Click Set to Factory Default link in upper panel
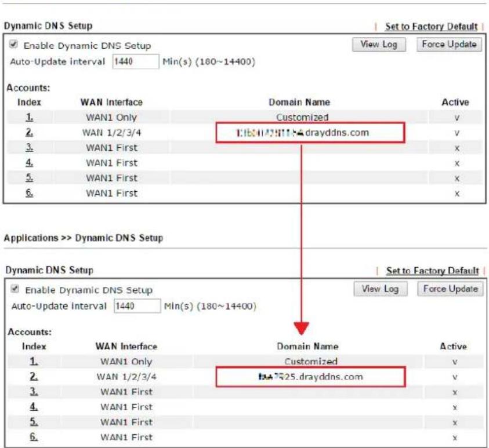This screenshot has width=489, height=448. 432,27
